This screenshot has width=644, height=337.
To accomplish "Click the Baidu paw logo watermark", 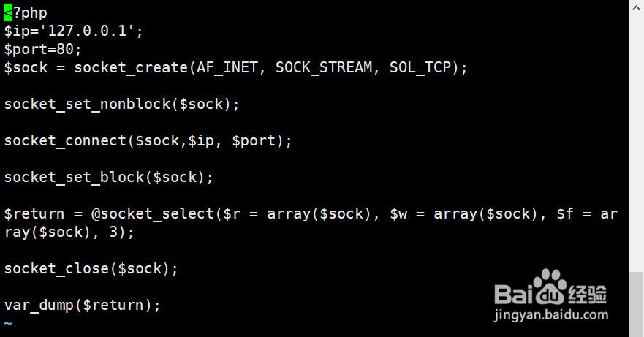I will point(550,287).
